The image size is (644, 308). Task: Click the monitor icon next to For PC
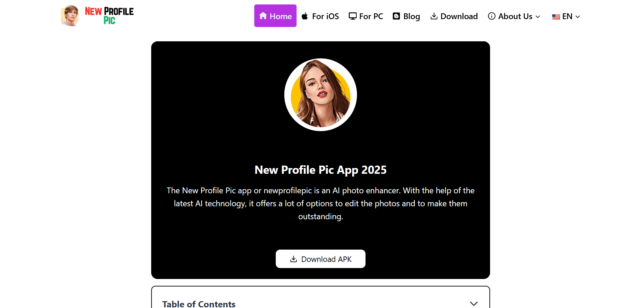point(353,16)
